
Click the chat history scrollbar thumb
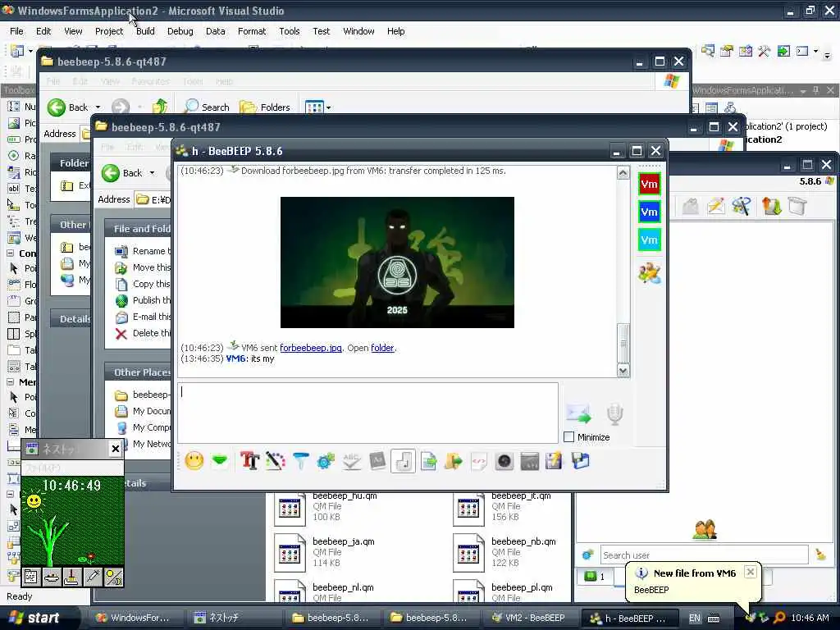click(623, 343)
